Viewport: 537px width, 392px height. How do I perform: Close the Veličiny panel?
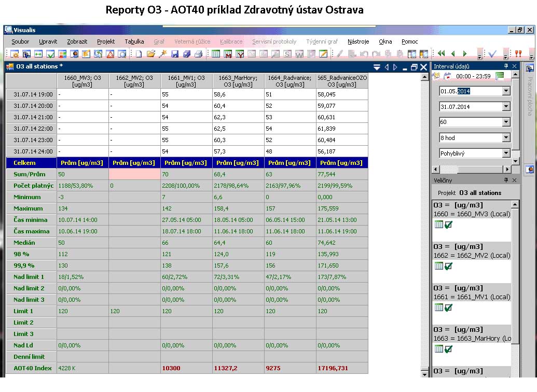tap(514, 180)
